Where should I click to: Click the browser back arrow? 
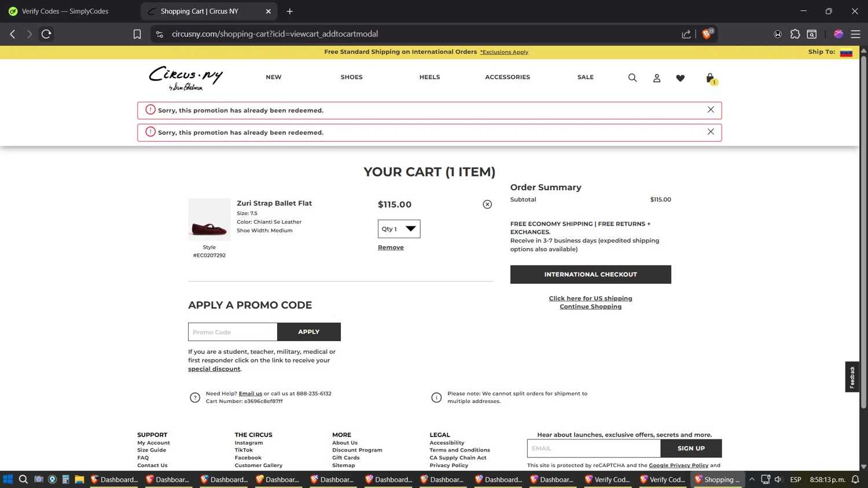point(13,34)
